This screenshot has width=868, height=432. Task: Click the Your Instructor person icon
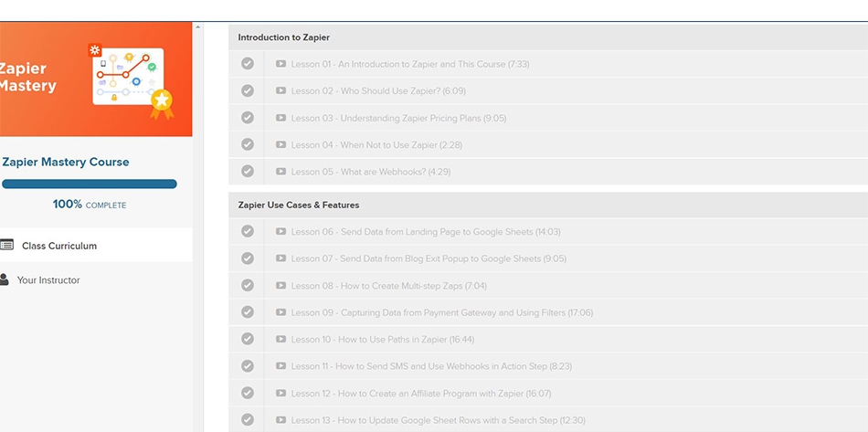(x=5, y=279)
